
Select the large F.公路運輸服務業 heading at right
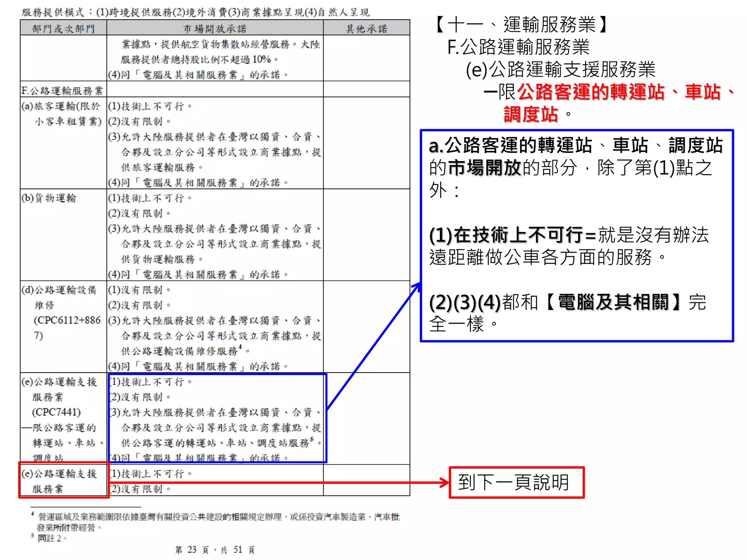coord(518,47)
